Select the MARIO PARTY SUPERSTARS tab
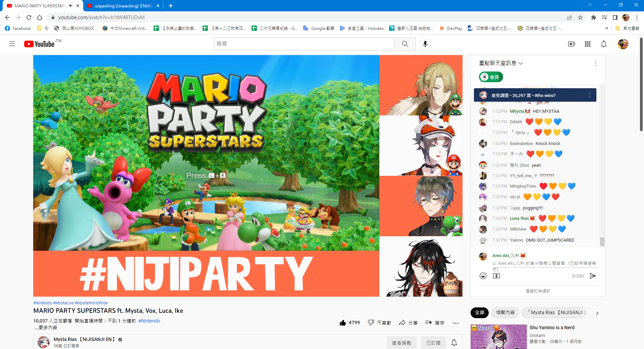Image resolution: width=644 pixels, height=349 pixels. [43, 6]
